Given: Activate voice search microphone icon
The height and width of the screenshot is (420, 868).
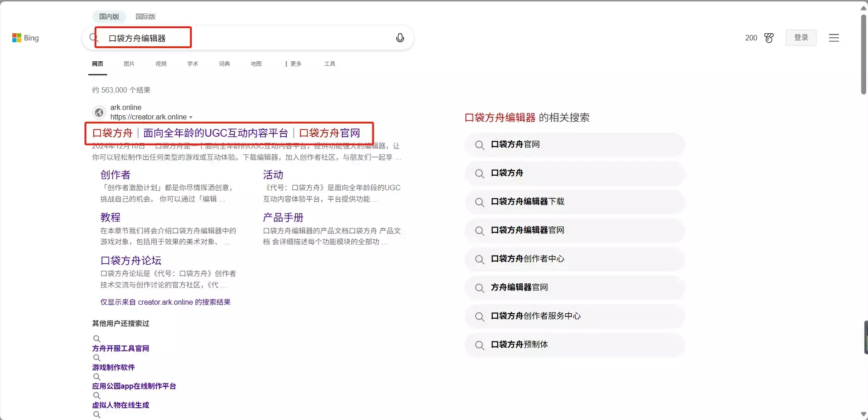Looking at the screenshot, I should (400, 38).
